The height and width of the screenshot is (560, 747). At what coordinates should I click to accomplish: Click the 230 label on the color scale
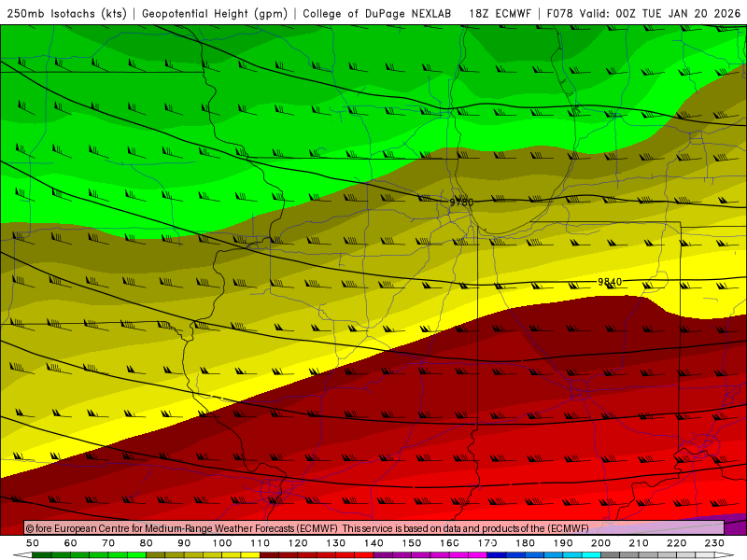pos(714,543)
